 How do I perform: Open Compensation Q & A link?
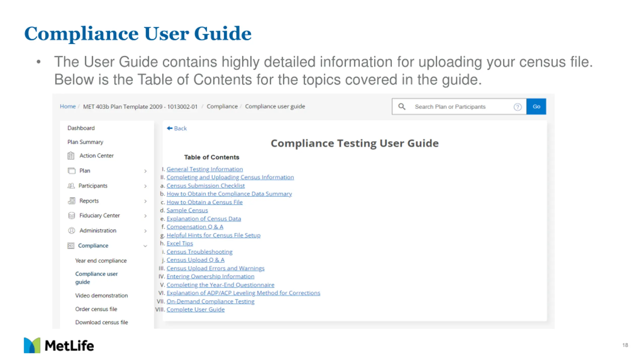click(x=195, y=227)
